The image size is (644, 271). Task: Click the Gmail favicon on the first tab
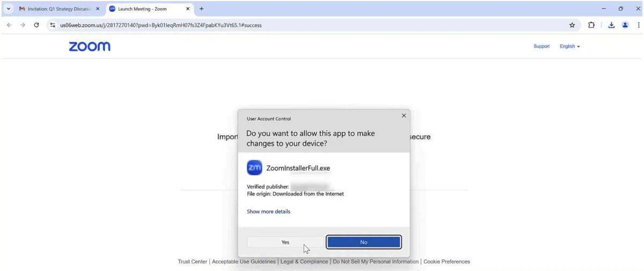coord(22,9)
